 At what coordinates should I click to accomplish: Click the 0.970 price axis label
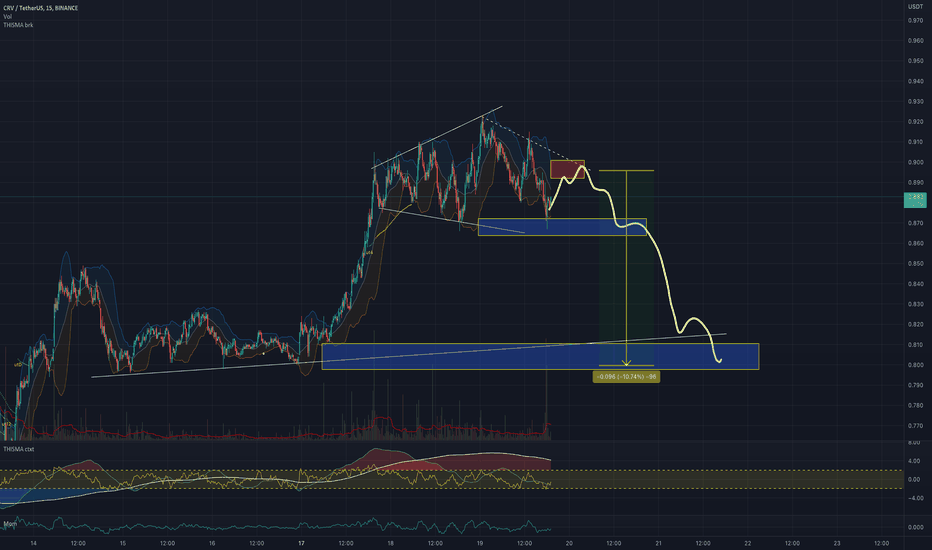[915, 21]
